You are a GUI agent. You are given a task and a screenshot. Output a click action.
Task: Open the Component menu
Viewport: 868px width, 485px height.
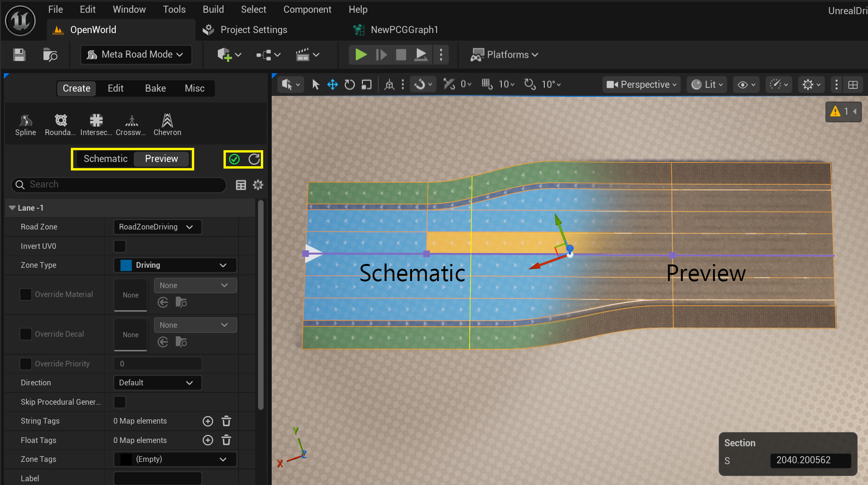click(307, 9)
